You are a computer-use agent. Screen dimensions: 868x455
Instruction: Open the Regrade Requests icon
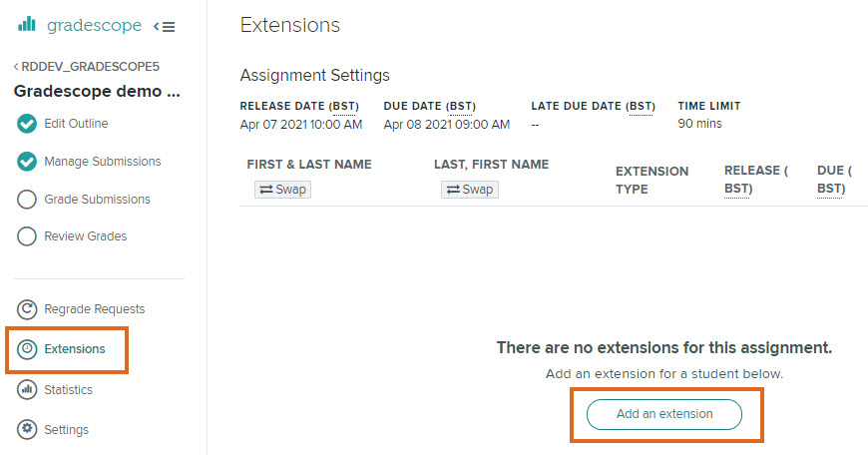(28, 309)
